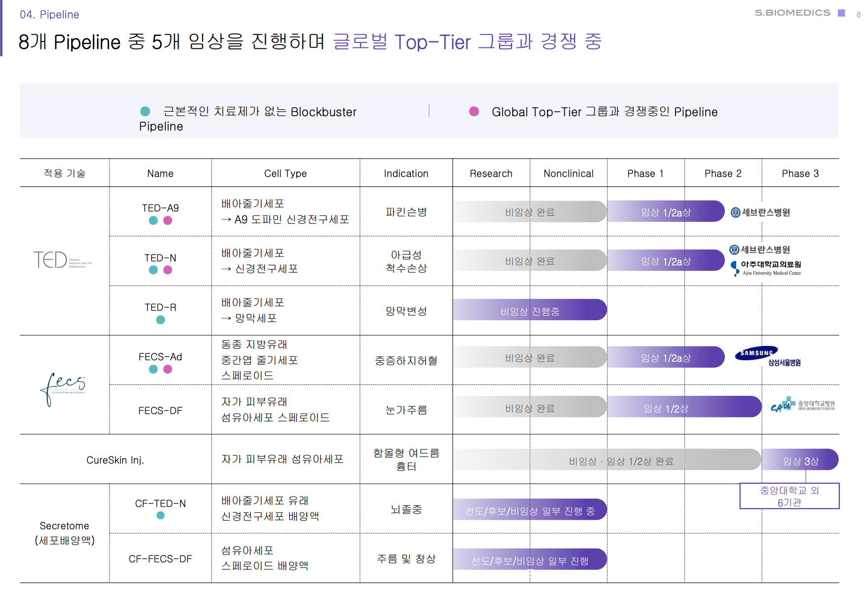Select the 선도/후보/비임상 bar for CF-TED-N
The width and height of the screenshot is (868, 591).
tap(530, 509)
